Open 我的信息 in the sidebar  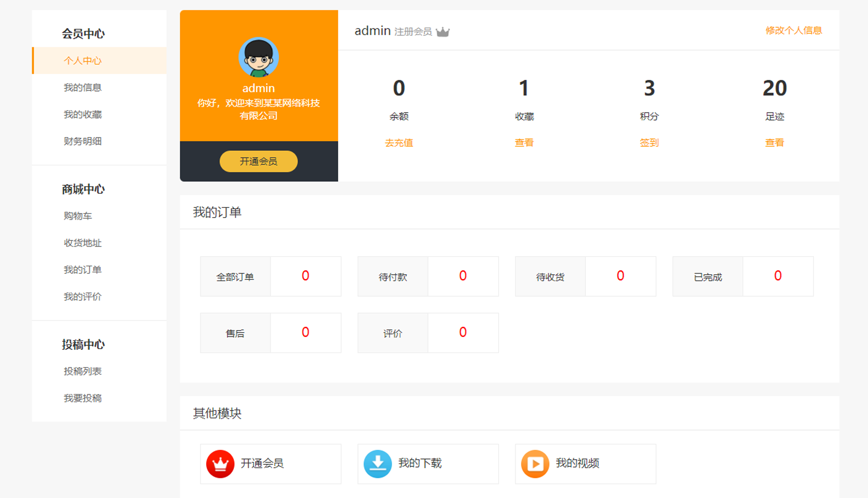tap(82, 88)
